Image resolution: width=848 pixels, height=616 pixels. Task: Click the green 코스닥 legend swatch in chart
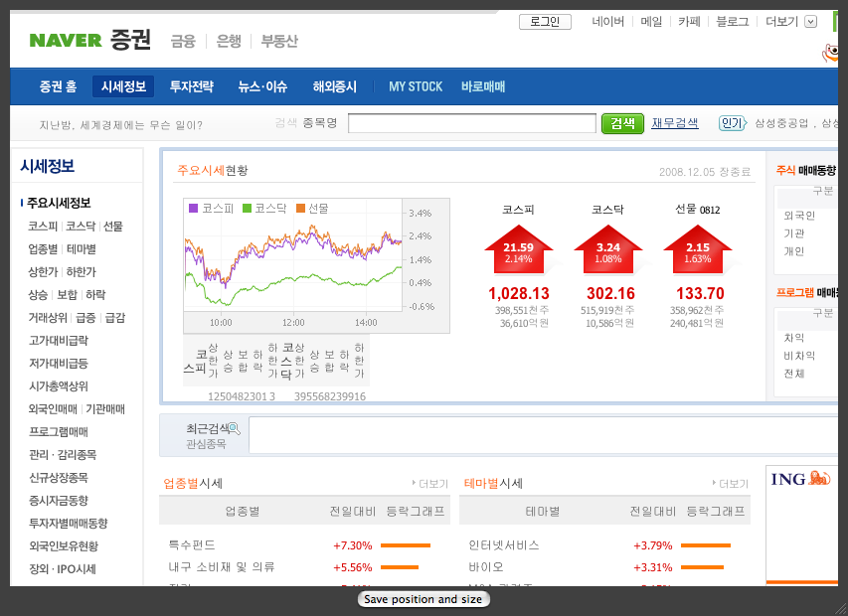click(247, 208)
